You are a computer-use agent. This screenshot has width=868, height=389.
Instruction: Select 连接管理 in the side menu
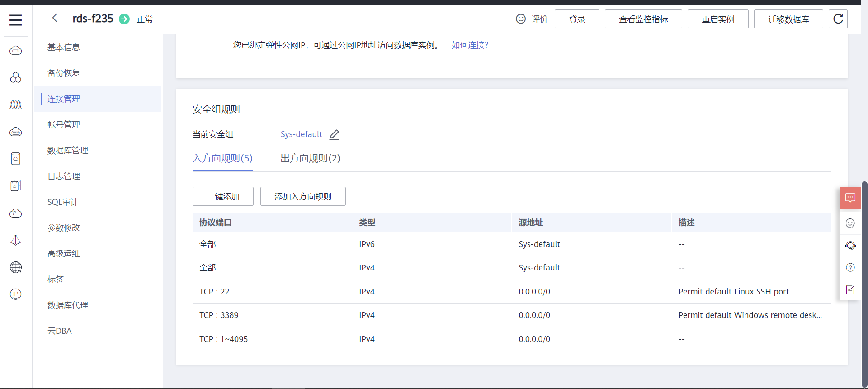point(98,99)
